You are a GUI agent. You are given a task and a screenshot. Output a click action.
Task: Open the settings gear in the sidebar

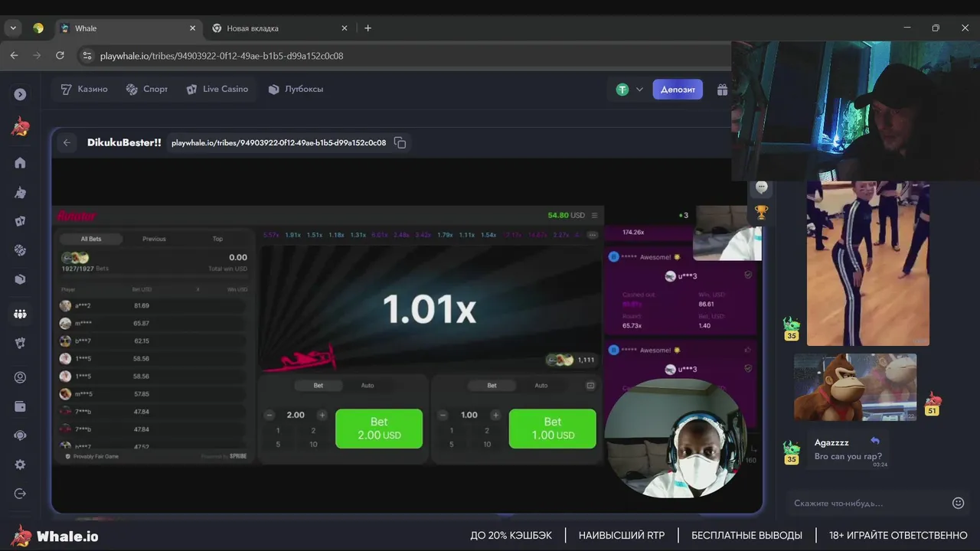[x=20, y=465]
